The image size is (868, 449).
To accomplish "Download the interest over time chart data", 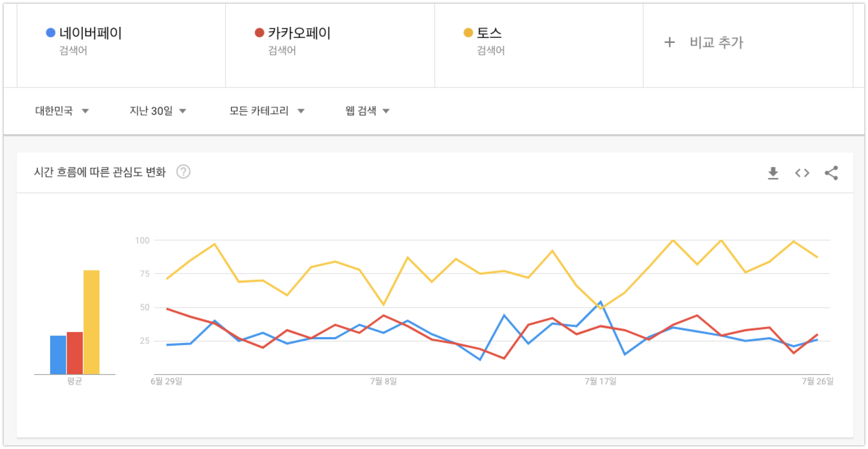I will pos(773,173).
